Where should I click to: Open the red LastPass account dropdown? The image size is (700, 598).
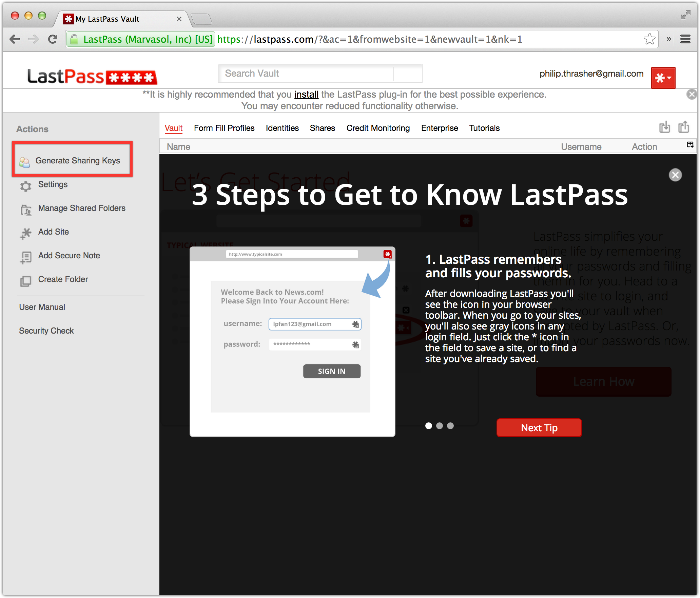pos(663,78)
